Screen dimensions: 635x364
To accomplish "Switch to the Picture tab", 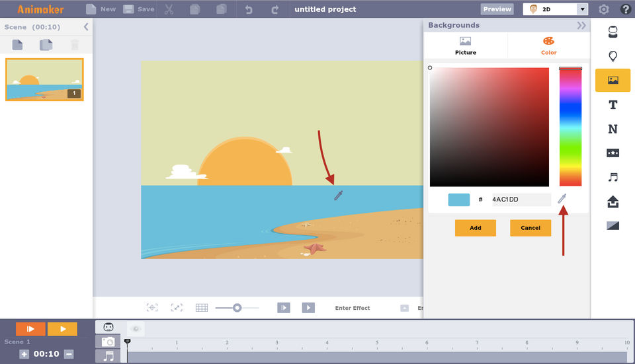I will click(465, 46).
